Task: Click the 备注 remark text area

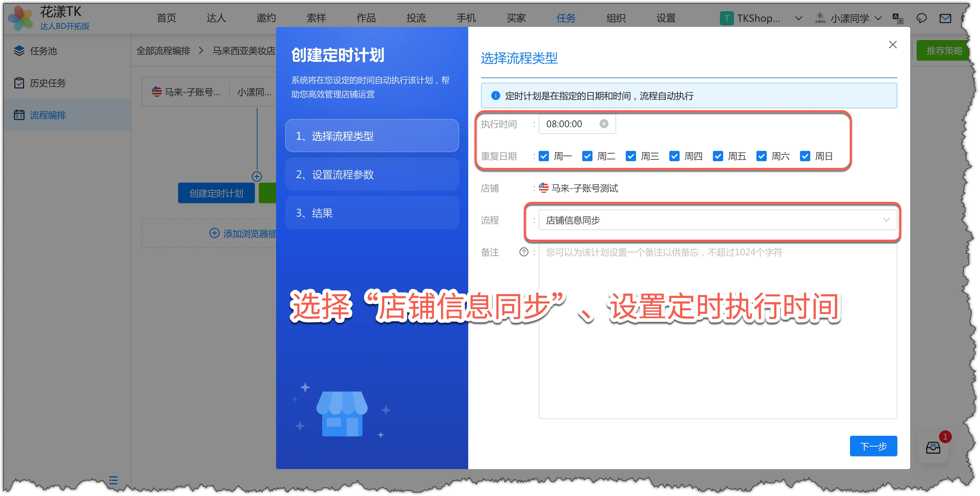Action: tap(717, 330)
